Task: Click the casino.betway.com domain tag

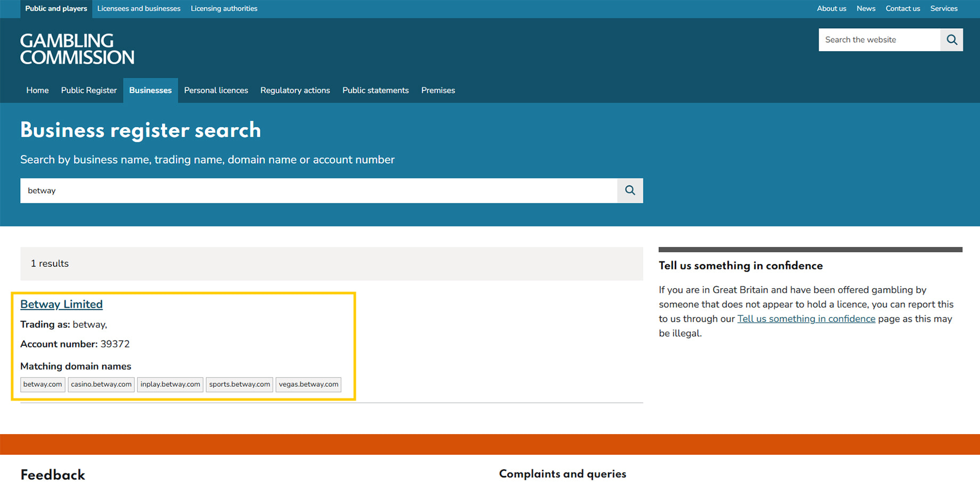Action: pyautogui.click(x=101, y=385)
